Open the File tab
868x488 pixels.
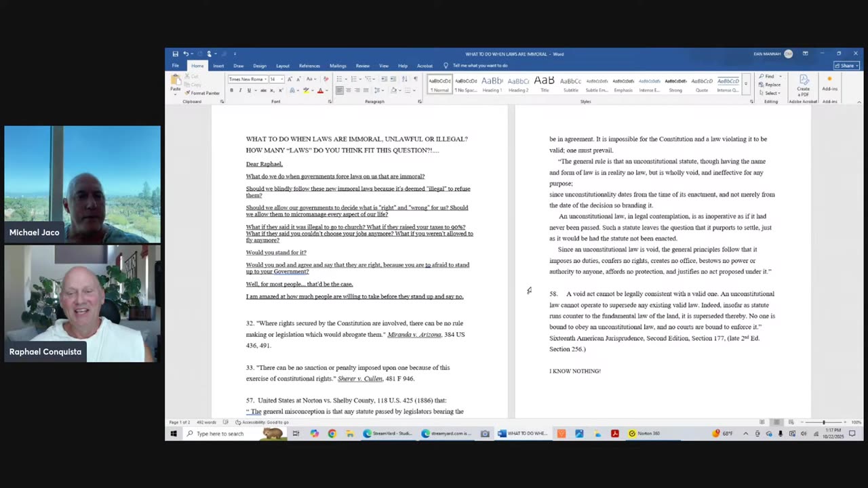pyautogui.click(x=176, y=66)
